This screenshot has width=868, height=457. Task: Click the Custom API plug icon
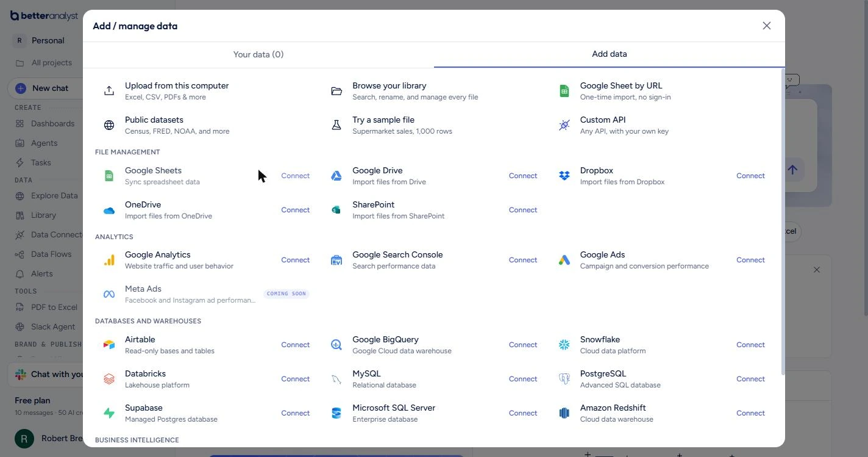564,125
